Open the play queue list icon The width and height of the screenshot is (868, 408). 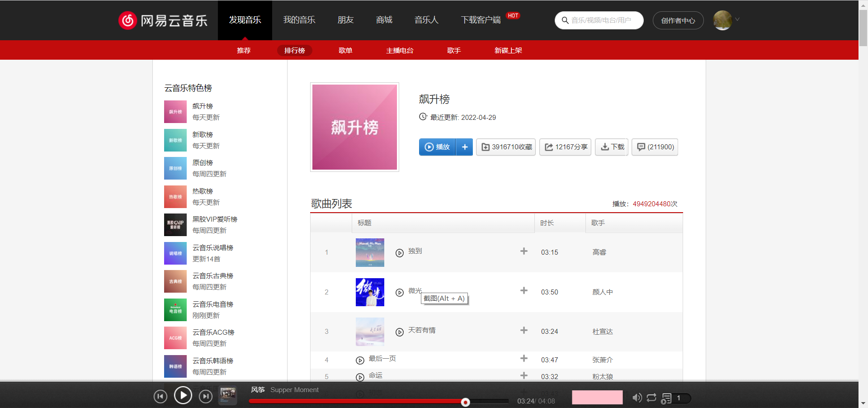coord(666,398)
